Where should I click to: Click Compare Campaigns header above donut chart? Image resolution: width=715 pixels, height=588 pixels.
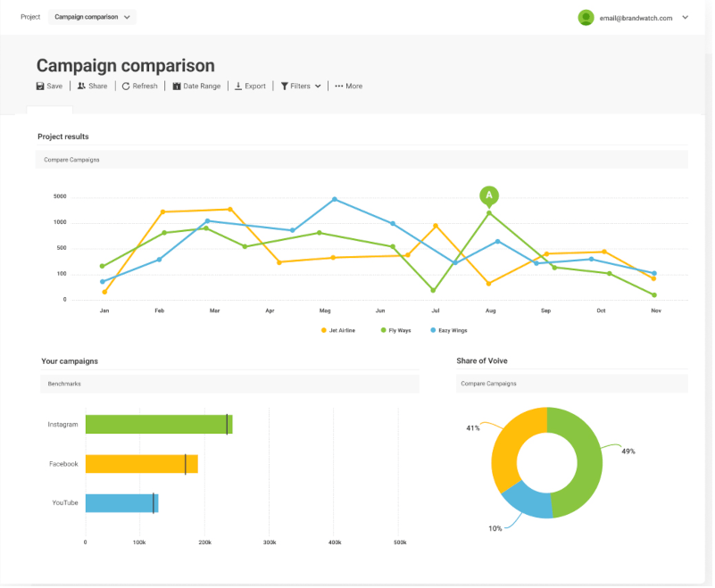pyautogui.click(x=572, y=384)
